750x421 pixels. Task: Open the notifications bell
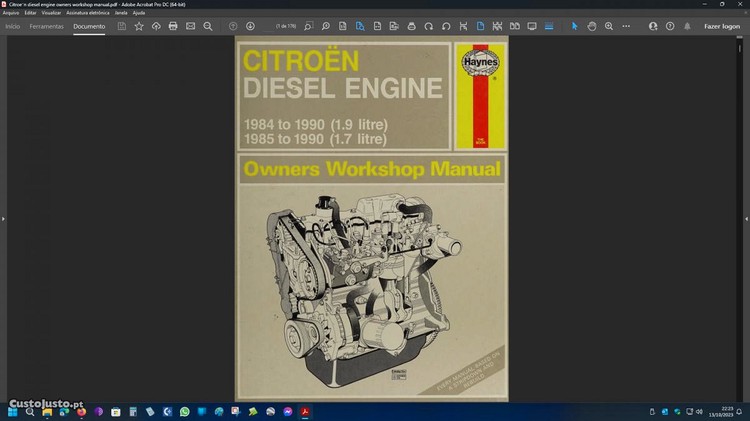coord(687,26)
